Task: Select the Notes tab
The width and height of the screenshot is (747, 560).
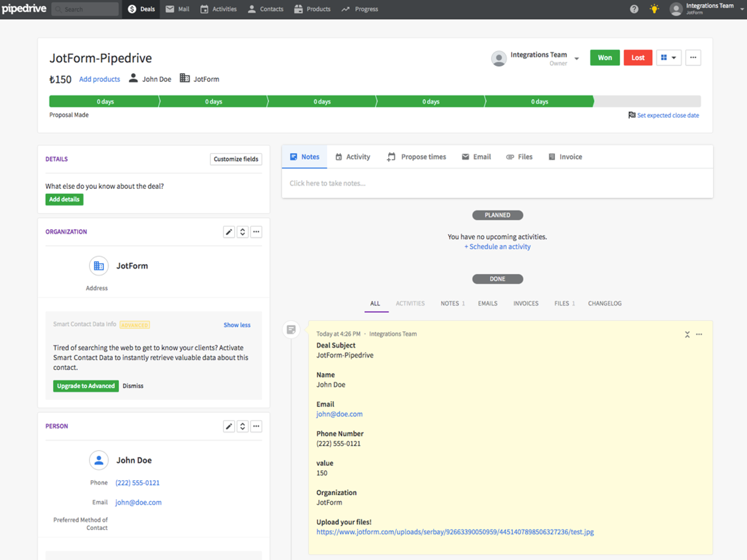Action: (x=305, y=157)
